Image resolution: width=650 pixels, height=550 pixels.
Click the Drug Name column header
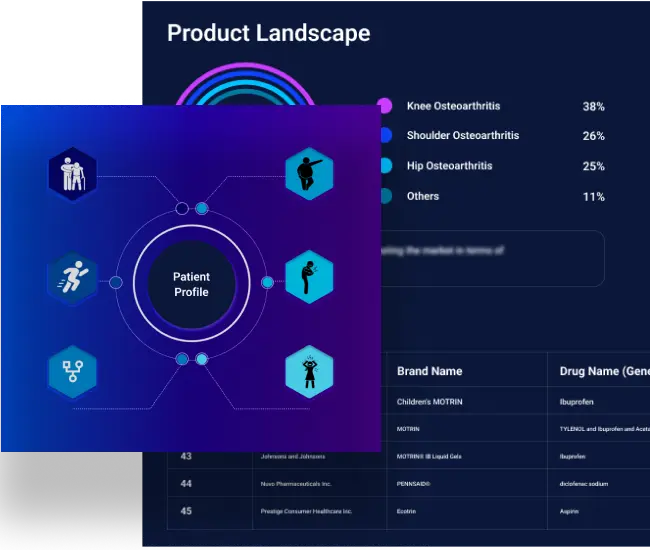pyautogui.click(x=603, y=371)
